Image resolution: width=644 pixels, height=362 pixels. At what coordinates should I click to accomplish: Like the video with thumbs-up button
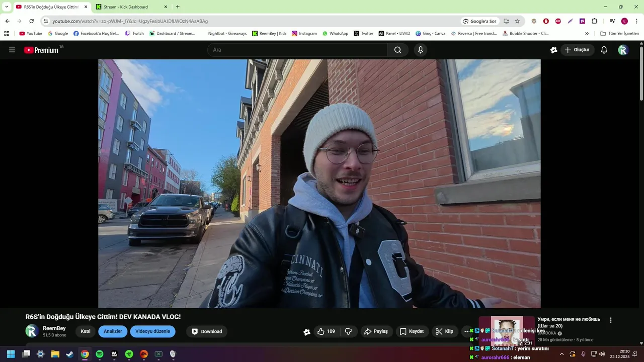pos(326,331)
